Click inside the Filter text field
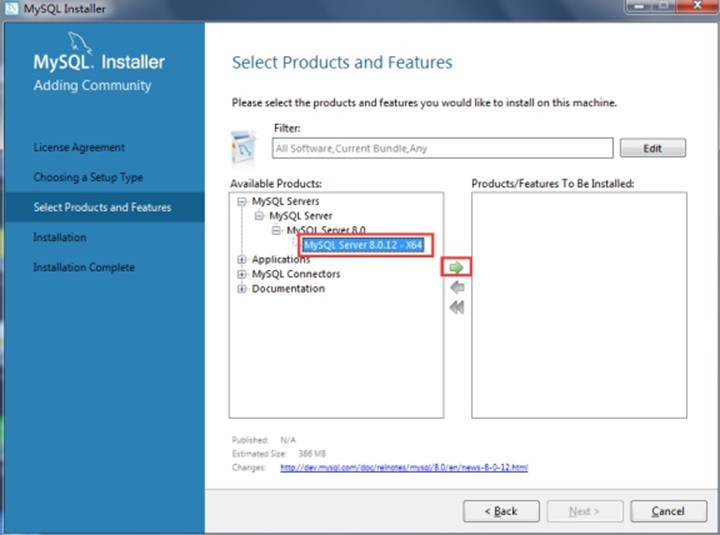This screenshot has width=720, height=535. coord(441,148)
